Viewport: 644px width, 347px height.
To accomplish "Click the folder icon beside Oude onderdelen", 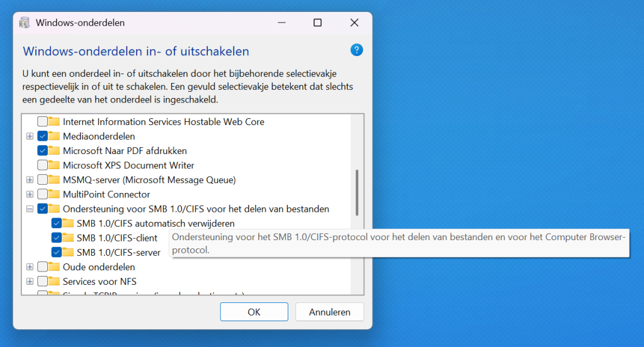I will pos(54,267).
